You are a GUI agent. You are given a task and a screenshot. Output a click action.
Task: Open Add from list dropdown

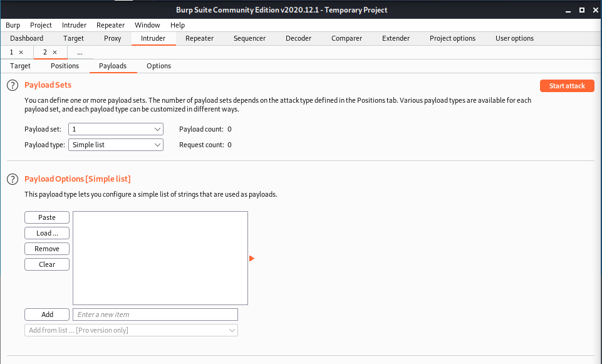coord(131,330)
